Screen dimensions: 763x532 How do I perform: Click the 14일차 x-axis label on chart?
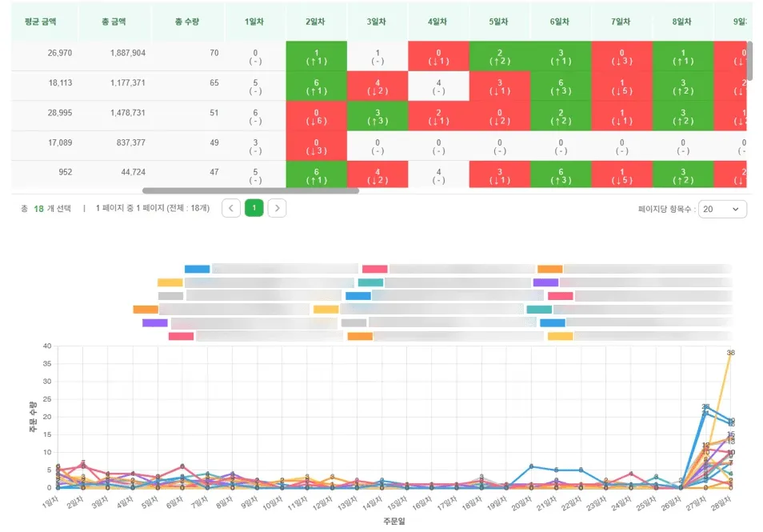(372, 502)
